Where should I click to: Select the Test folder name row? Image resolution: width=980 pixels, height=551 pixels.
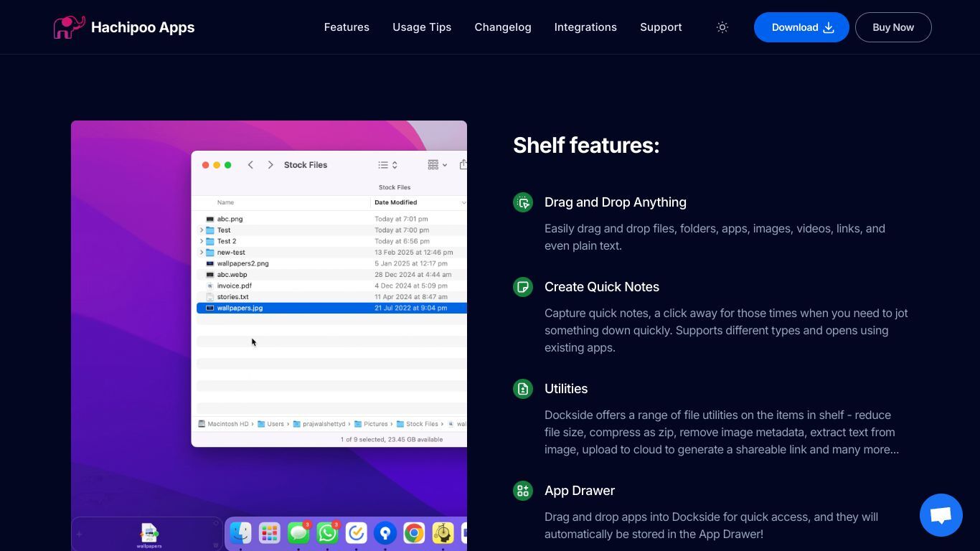(224, 230)
